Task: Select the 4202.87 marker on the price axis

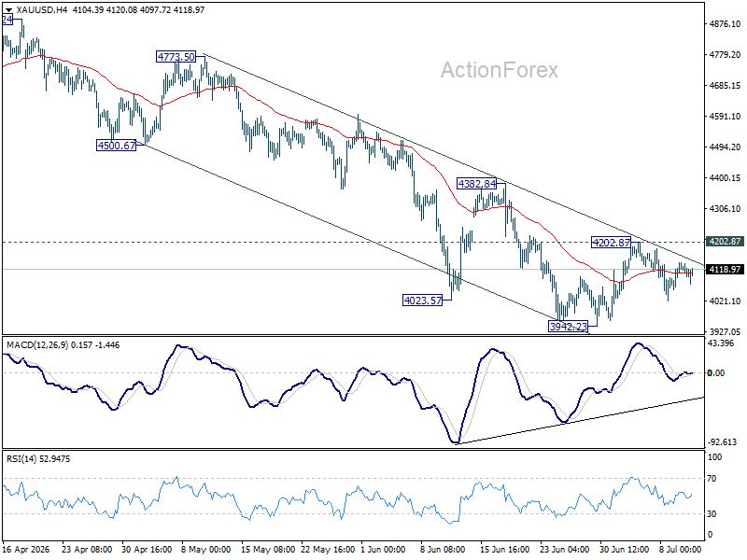Action: (x=725, y=242)
